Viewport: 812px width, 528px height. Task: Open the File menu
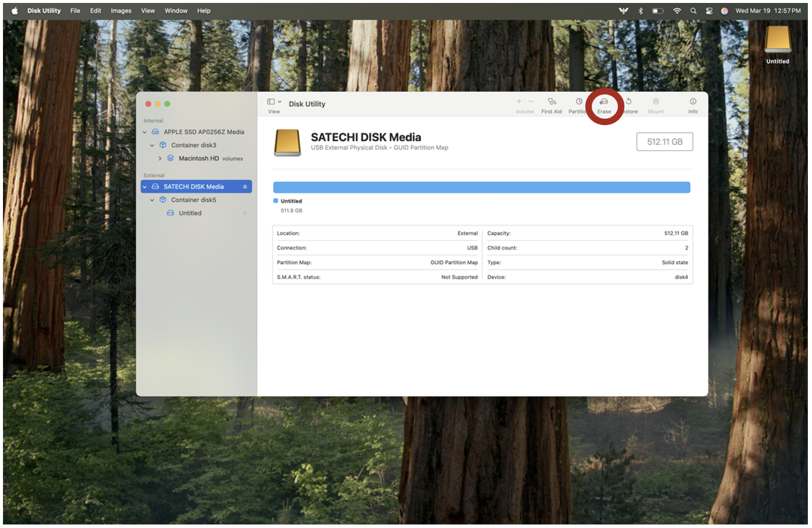(75, 11)
